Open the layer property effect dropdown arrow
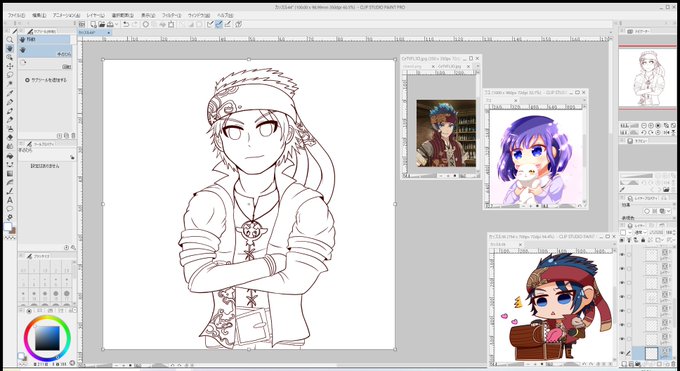Viewport: 680px width, 371px height. [668, 211]
